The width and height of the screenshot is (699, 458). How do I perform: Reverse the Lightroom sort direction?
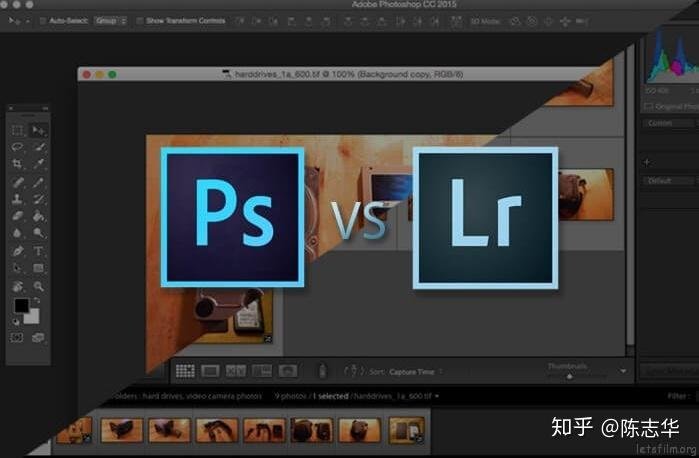(354, 371)
